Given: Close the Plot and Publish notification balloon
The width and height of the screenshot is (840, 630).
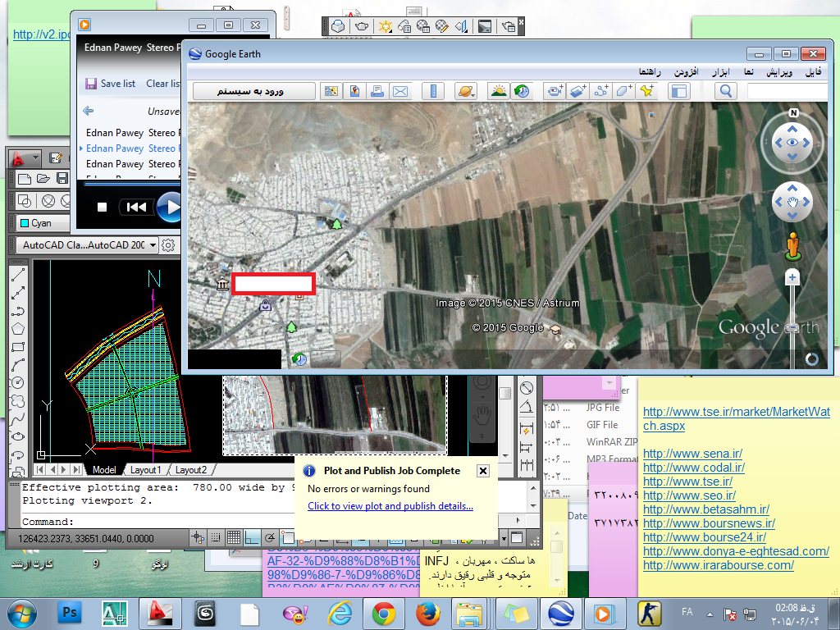Looking at the screenshot, I should click(482, 471).
